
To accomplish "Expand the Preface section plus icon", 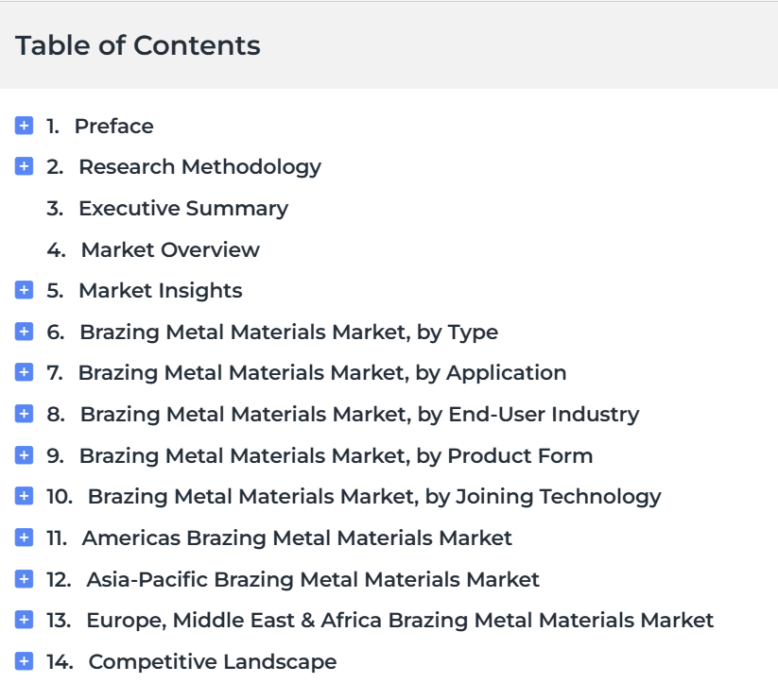I will tap(24, 126).
